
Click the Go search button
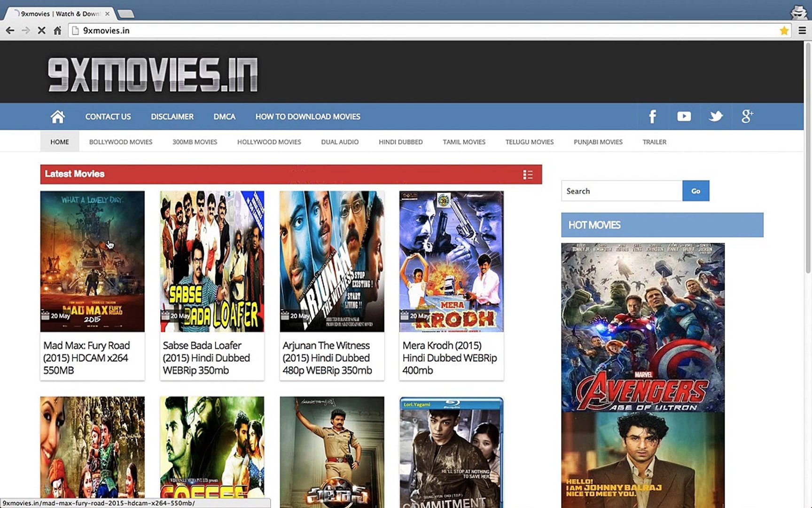coord(696,191)
